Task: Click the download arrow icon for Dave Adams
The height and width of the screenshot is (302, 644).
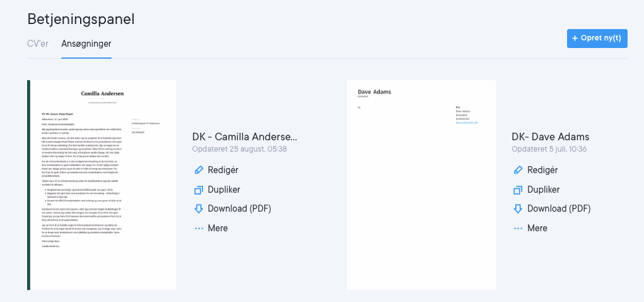Action: 518,208
